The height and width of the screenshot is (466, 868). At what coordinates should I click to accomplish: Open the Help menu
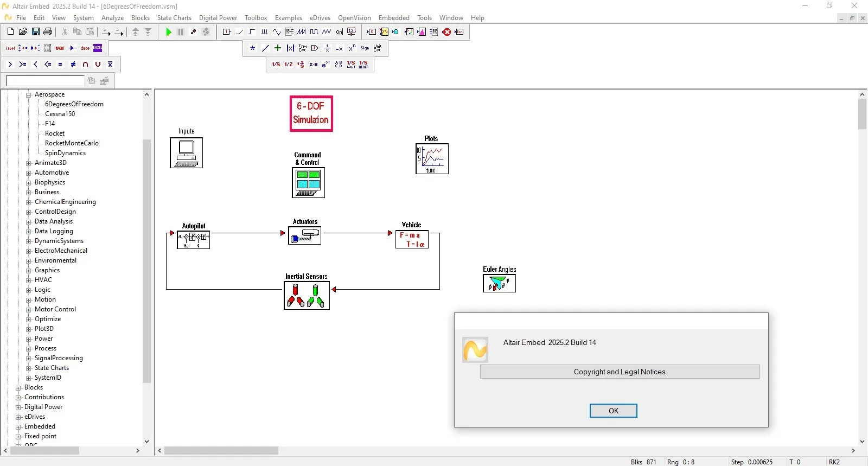[x=477, y=18]
